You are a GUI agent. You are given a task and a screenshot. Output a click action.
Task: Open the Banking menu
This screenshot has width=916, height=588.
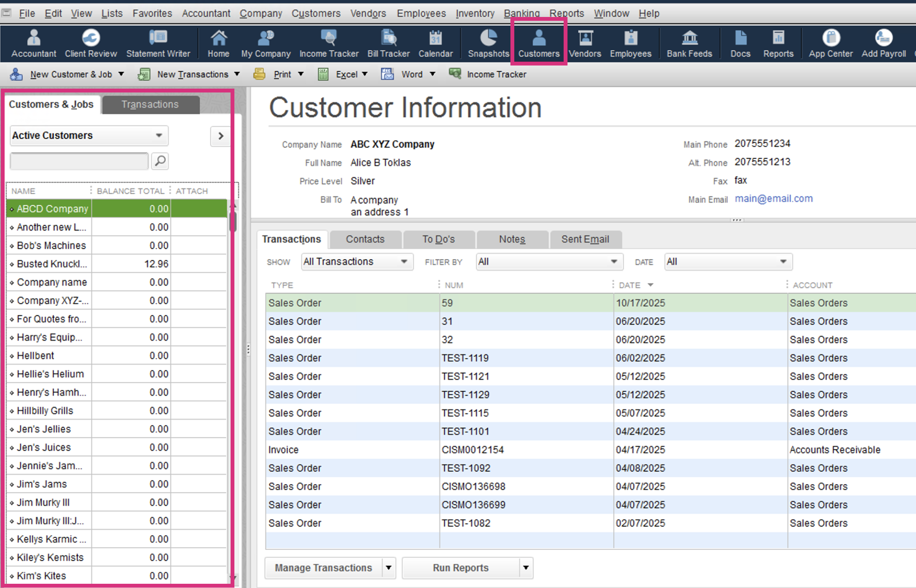pyautogui.click(x=521, y=13)
